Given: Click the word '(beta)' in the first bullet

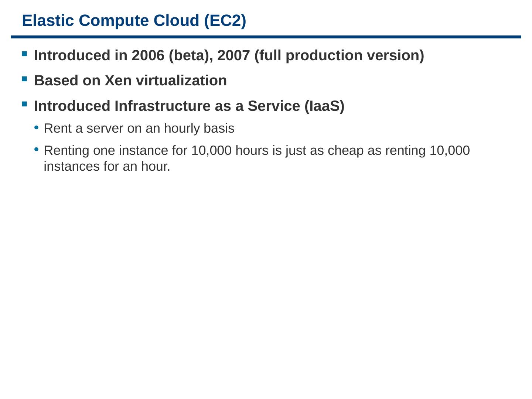Looking at the screenshot, I should [190, 55].
